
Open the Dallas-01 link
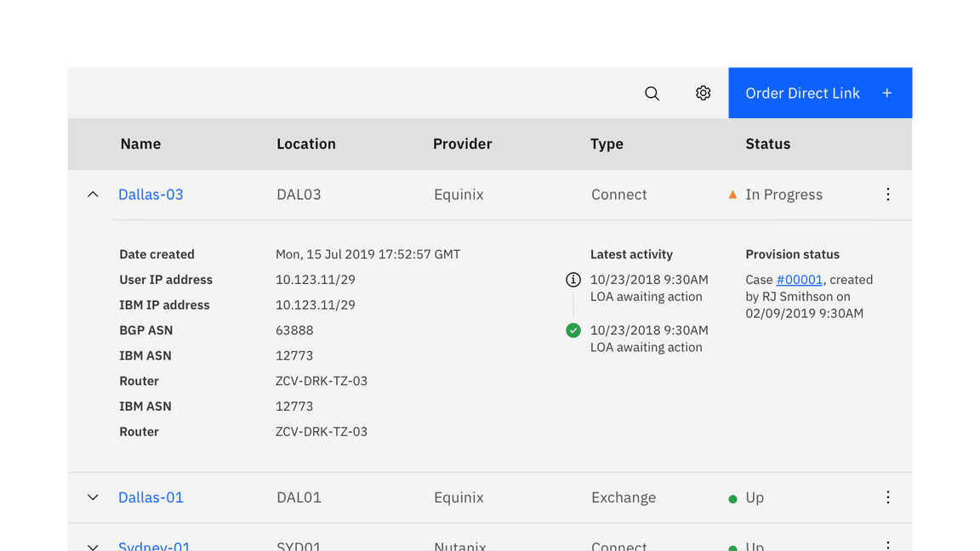click(151, 497)
